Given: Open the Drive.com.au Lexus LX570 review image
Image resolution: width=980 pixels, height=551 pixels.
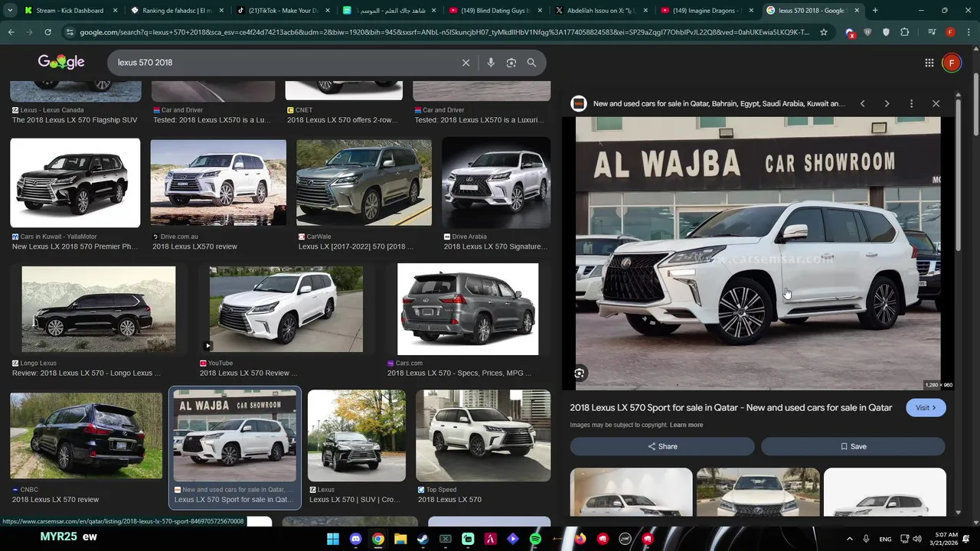Looking at the screenshot, I should (x=218, y=183).
